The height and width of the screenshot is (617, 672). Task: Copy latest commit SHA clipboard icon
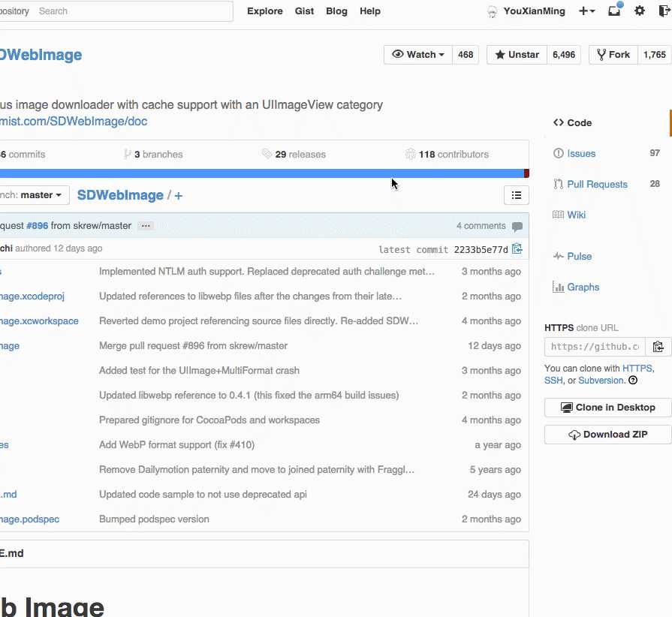[x=517, y=248]
